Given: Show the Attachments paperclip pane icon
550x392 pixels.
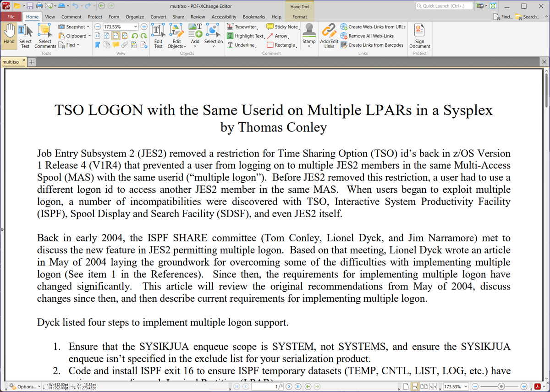Looking at the screenshot, I should [125, 45].
